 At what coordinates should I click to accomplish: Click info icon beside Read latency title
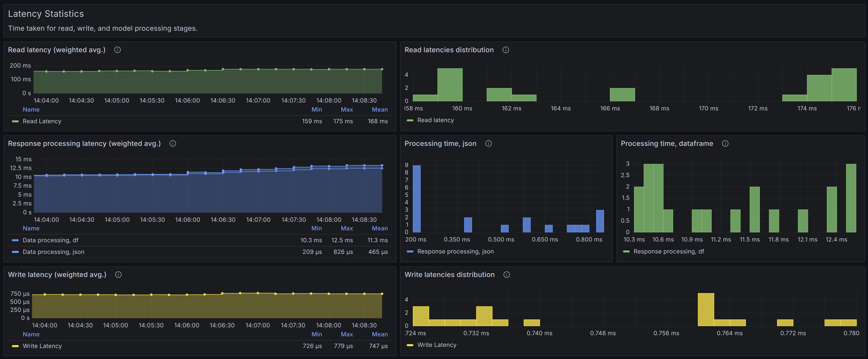click(x=117, y=50)
